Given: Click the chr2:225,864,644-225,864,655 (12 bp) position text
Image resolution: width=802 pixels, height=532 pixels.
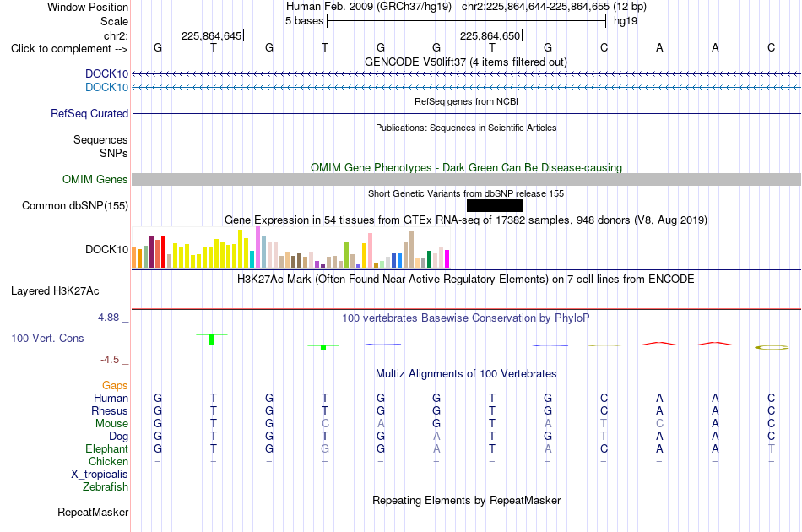Looking at the screenshot, I should point(554,7).
